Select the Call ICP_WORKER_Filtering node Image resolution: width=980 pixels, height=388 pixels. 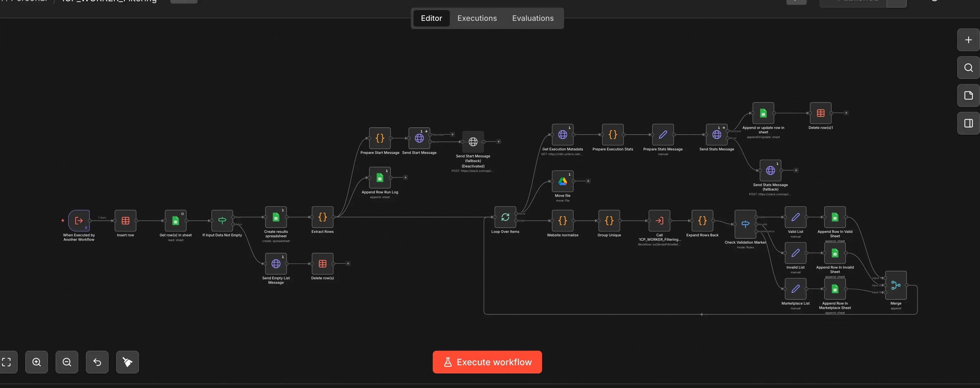point(659,221)
